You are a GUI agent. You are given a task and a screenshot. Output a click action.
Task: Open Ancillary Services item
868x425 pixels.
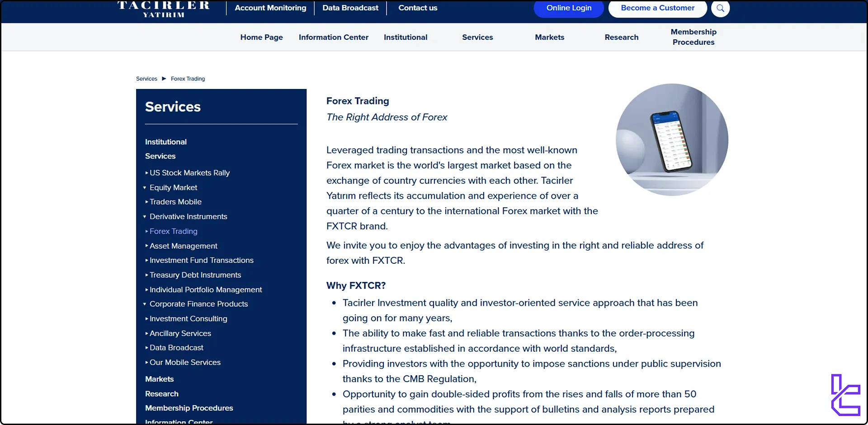tap(180, 334)
